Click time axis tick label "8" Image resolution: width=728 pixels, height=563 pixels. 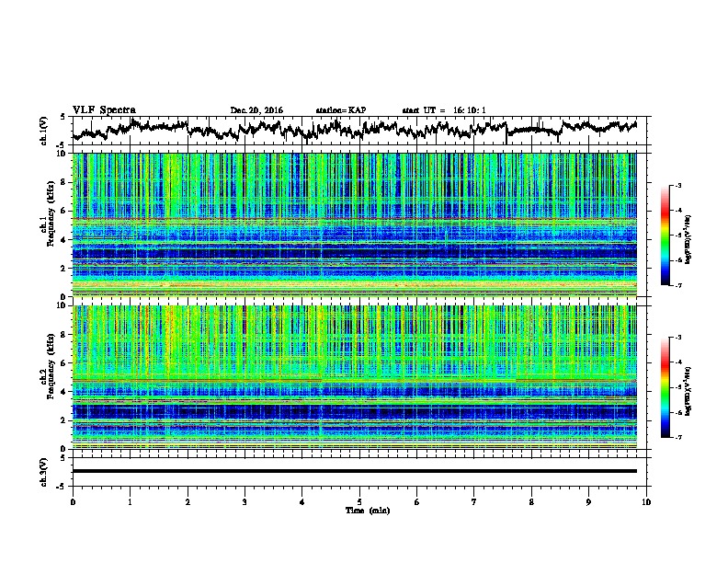pos(531,502)
